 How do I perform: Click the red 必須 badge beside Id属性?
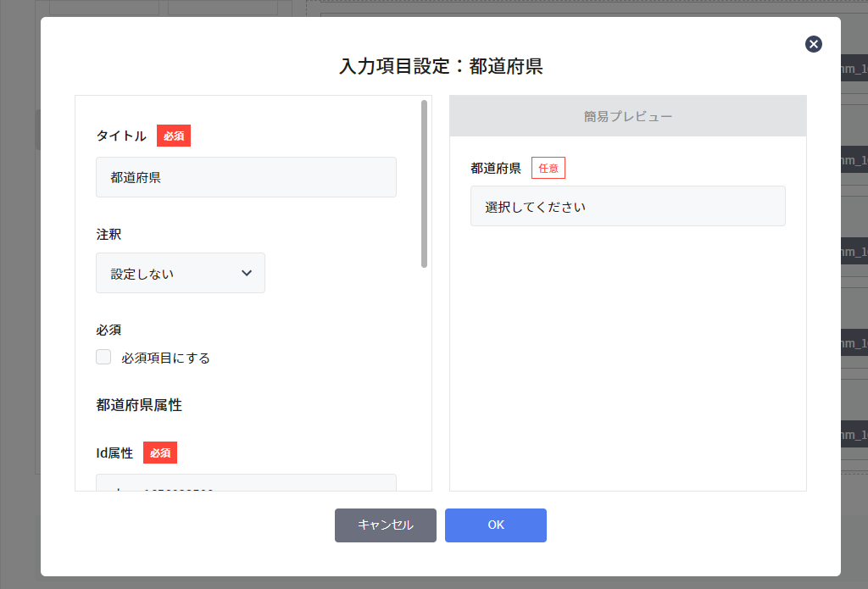tap(160, 453)
